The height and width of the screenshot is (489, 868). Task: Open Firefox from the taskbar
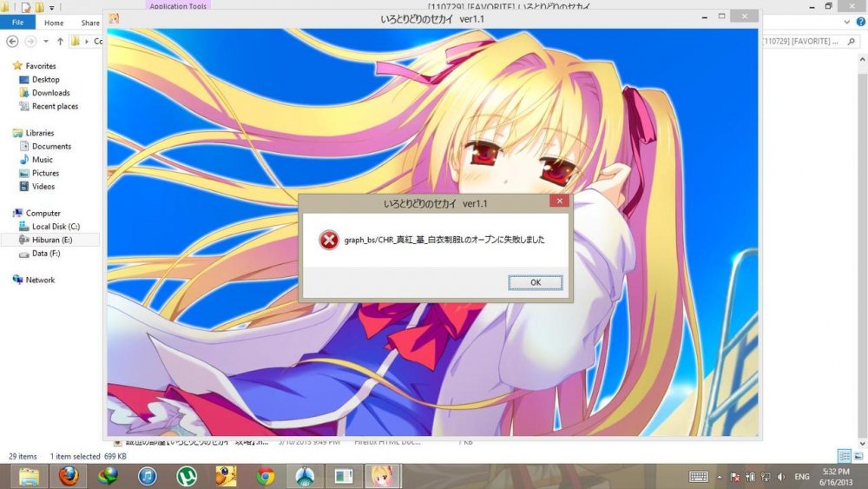click(x=69, y=476)
